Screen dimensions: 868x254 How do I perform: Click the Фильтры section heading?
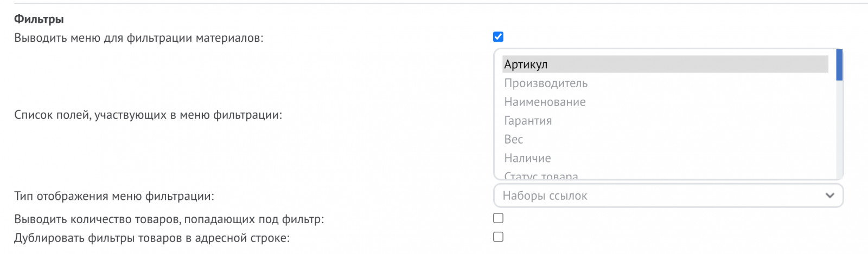click(x=39, y=19)
